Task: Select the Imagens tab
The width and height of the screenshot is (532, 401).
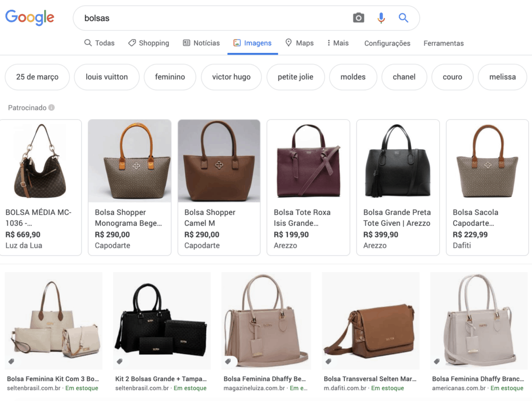Action: pos(252,43)
